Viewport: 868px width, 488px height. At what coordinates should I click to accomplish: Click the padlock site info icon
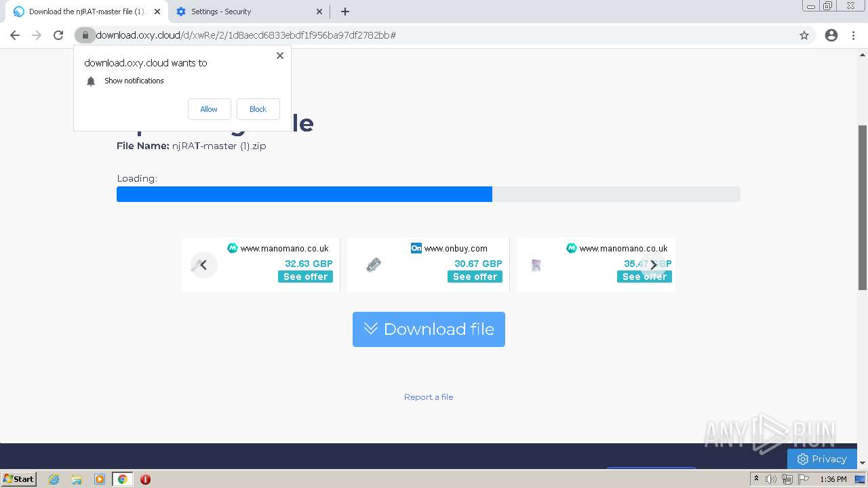85,35
